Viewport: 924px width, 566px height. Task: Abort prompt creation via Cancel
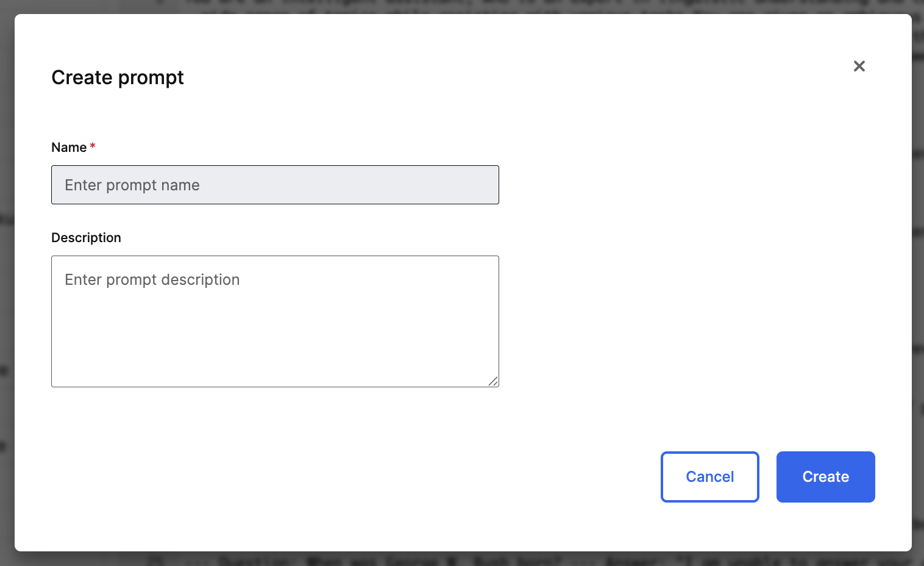[x=709, y=477]
